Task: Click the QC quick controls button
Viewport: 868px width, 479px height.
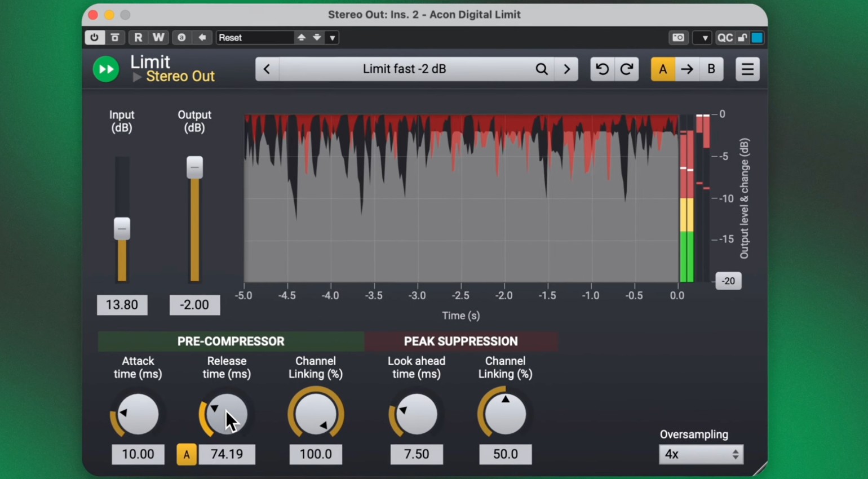Action: click(x=724, y=38)
